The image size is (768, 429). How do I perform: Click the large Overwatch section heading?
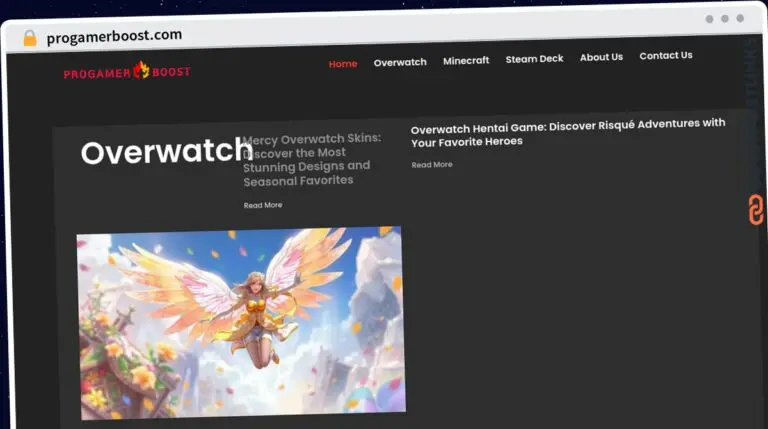(x=167, y=151)
